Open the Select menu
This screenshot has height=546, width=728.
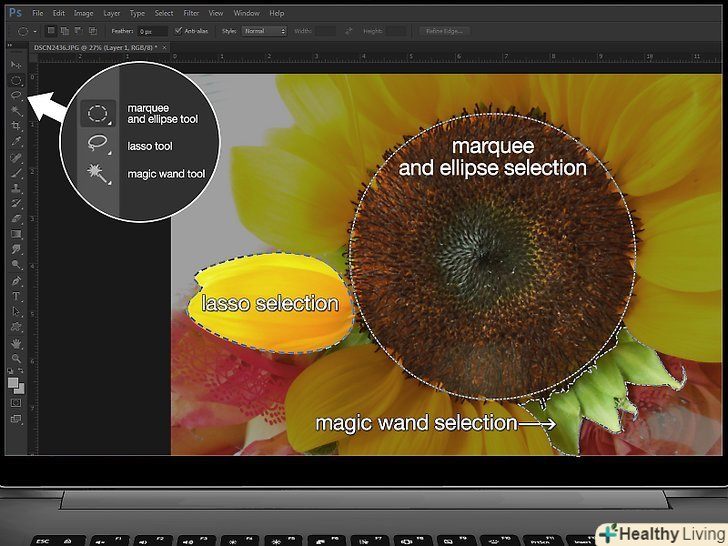click(164, 13)
